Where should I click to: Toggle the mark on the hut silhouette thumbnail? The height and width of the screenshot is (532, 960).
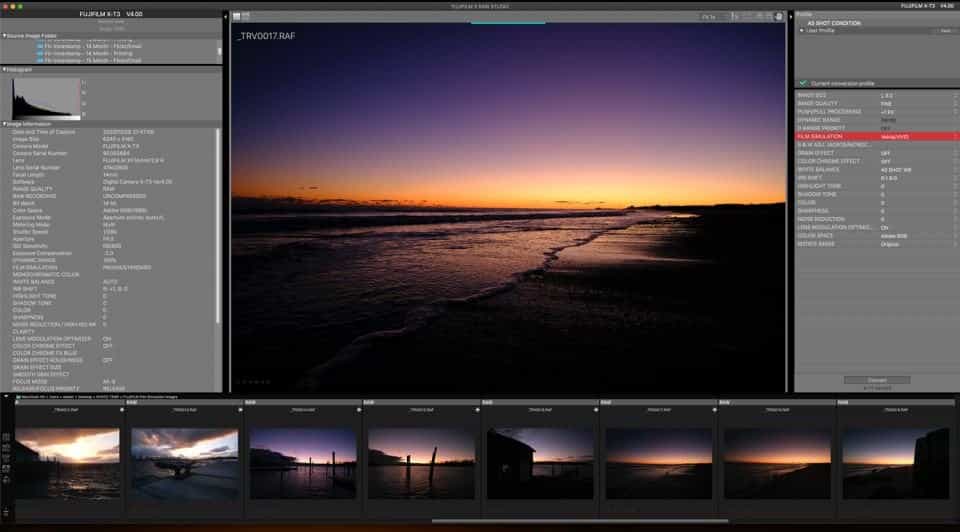pos(596,410)
